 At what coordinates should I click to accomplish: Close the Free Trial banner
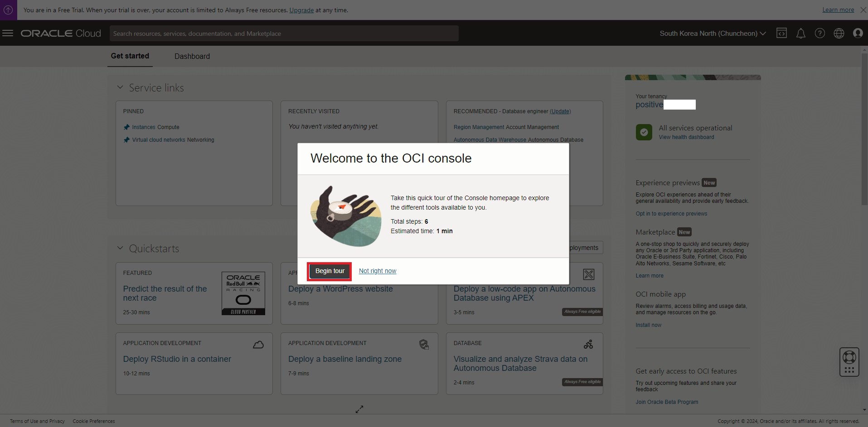pos(863,10)
